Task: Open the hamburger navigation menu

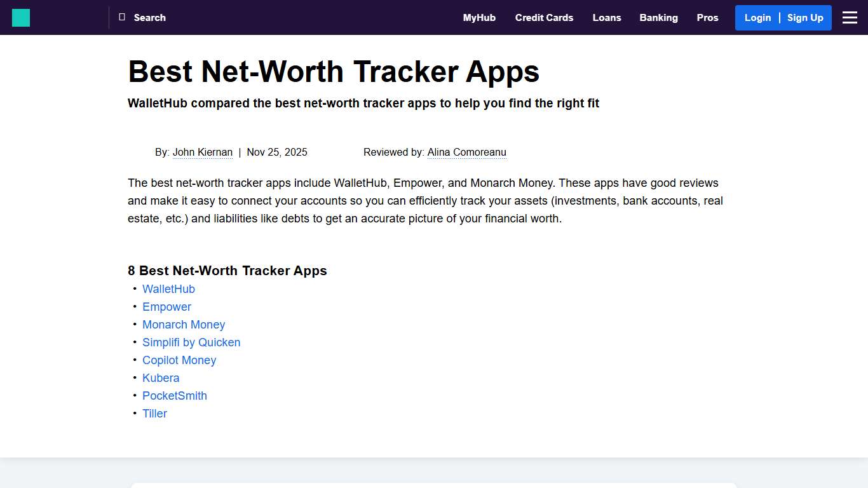Action: pyautogui.click(x=850, y=17)
